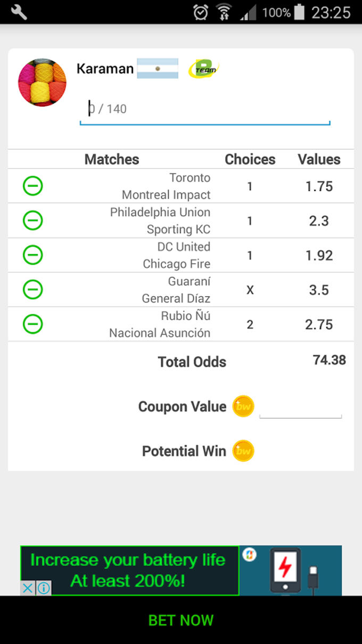
Task: Close the battery ad with X
Action: coord(28,588)
